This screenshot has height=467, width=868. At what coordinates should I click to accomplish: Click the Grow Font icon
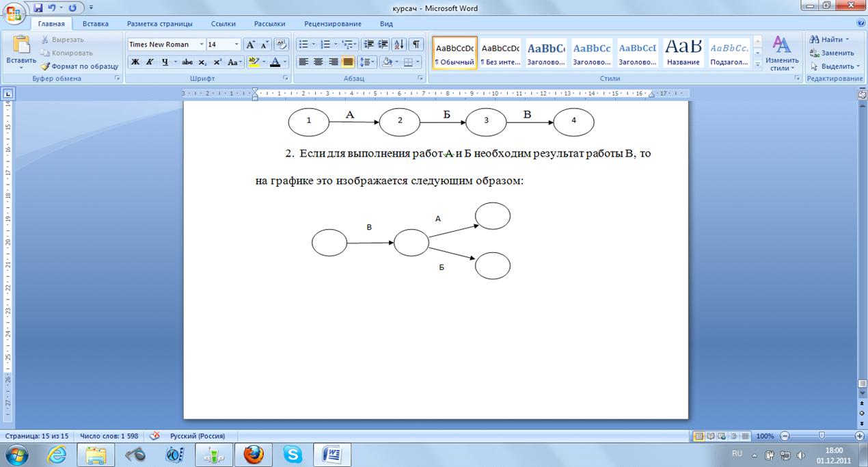click(251, 44)
